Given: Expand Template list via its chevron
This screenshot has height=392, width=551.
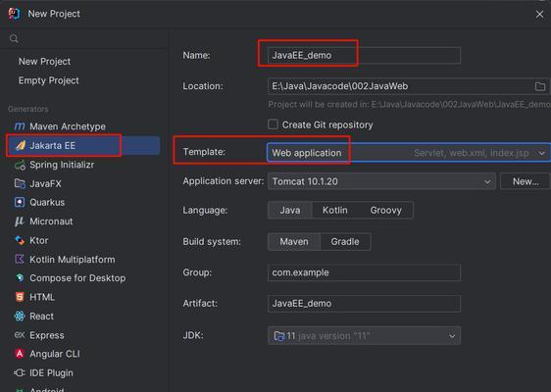Looking at the screenshot, I should [x=541, y=153].
